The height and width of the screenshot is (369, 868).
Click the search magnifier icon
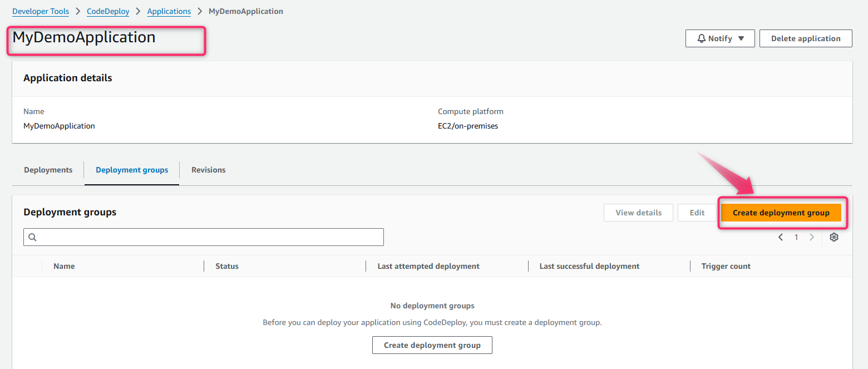click(32, 237)
